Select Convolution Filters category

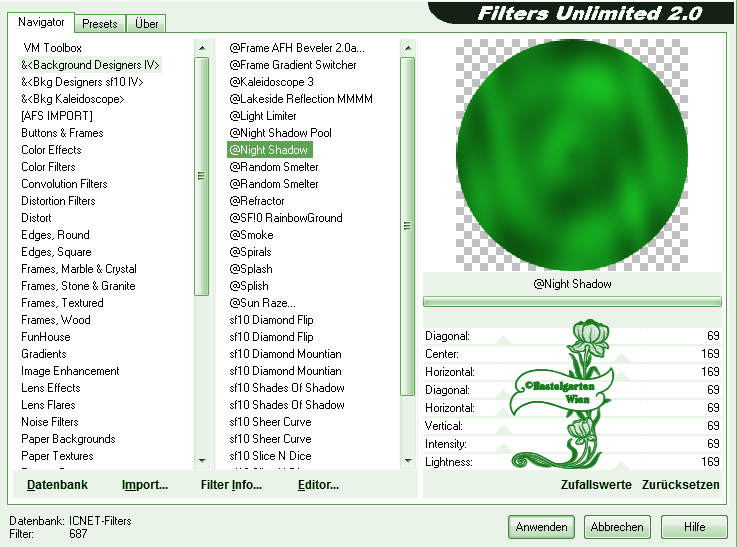(64, 184)
